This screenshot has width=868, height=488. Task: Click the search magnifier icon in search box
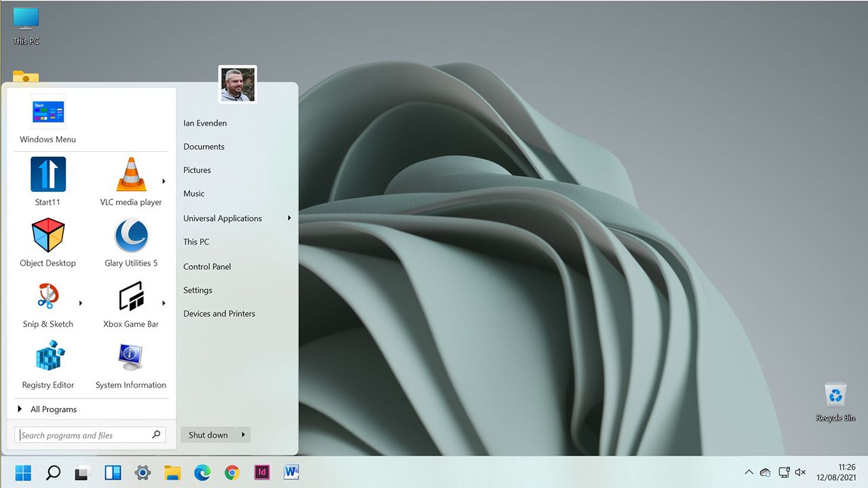click(156, 434)
